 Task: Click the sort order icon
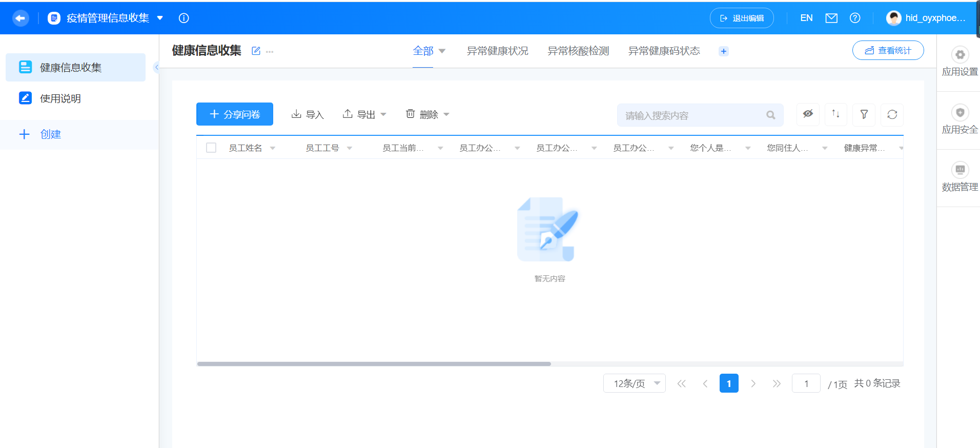point(836,114)
